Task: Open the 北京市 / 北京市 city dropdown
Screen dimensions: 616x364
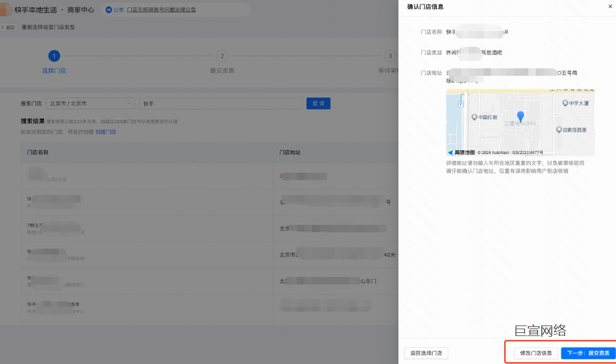Action: click(x=90, y=103)
